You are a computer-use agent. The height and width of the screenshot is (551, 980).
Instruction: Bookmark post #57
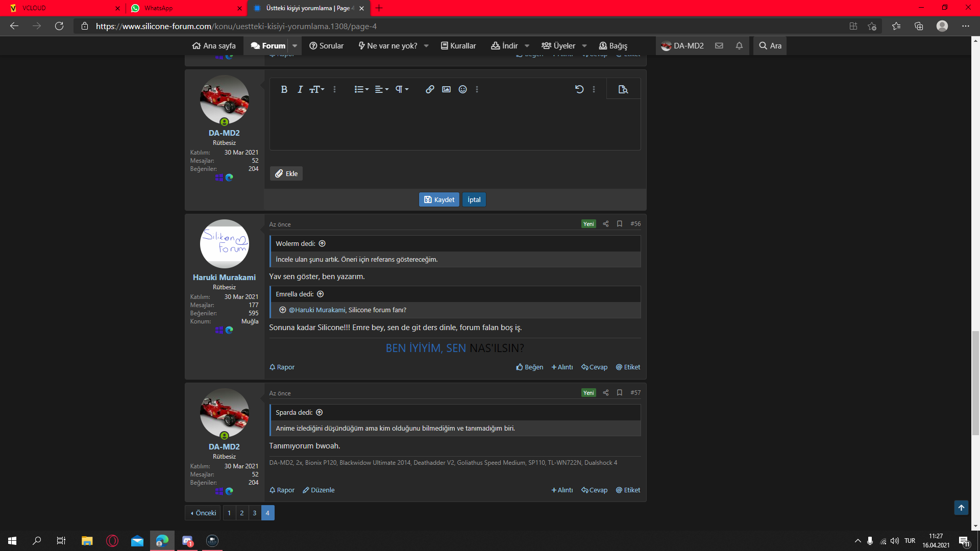(620, 392)
